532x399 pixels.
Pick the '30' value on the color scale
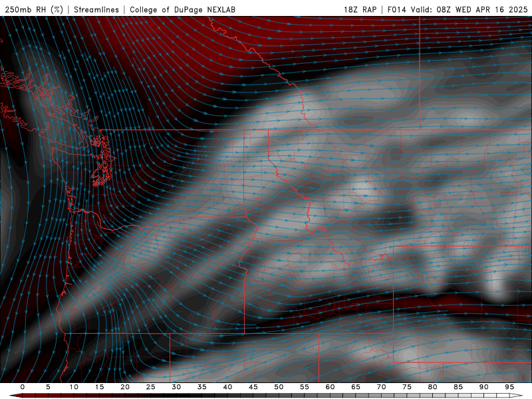(x=176, y=387)
